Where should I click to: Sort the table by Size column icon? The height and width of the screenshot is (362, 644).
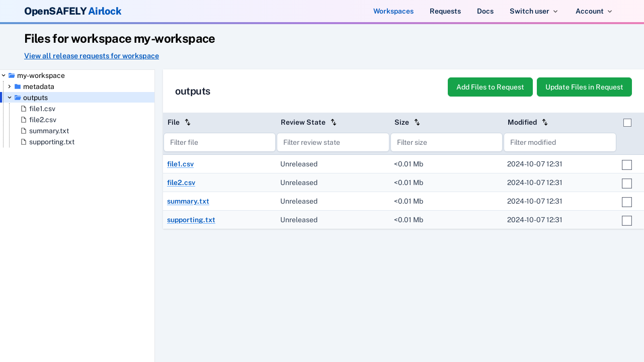(x=417, y=122)
